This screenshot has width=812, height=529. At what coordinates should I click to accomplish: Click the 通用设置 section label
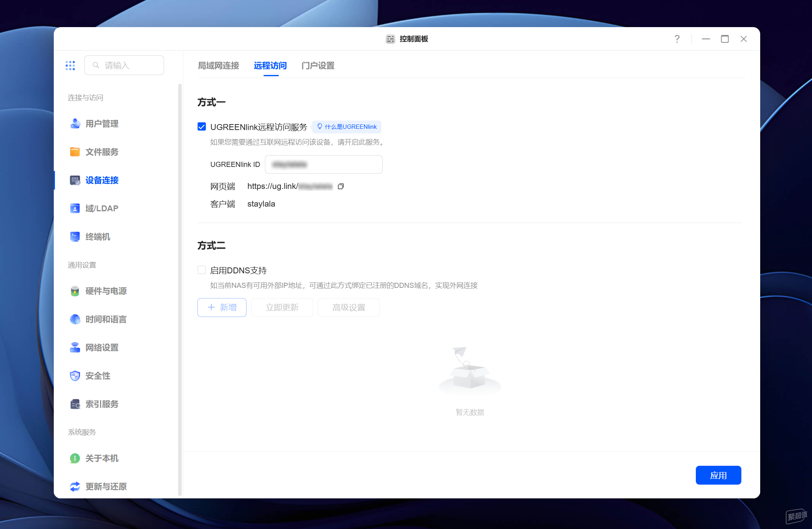(x=82, y=265)
